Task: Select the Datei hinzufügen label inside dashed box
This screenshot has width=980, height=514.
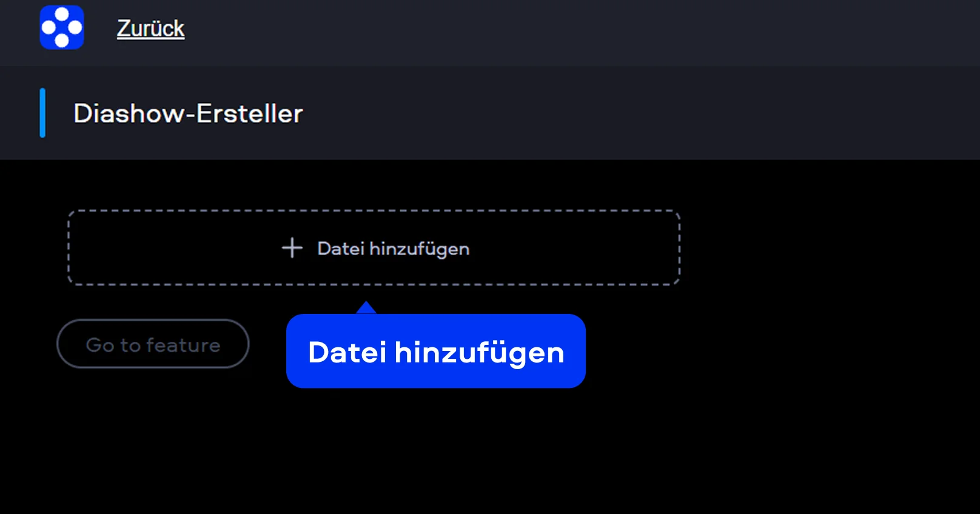Action: (393, 249)
